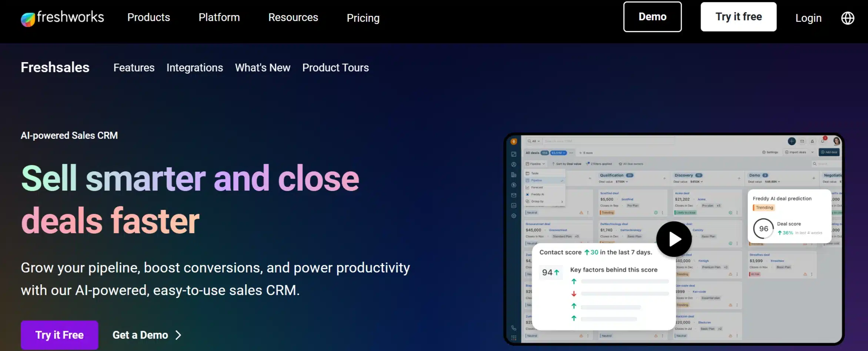The height and width of the screenshot is (351, 868).
Task: Open Qualification $750K deal value dropdown
Action: [622, 182]
